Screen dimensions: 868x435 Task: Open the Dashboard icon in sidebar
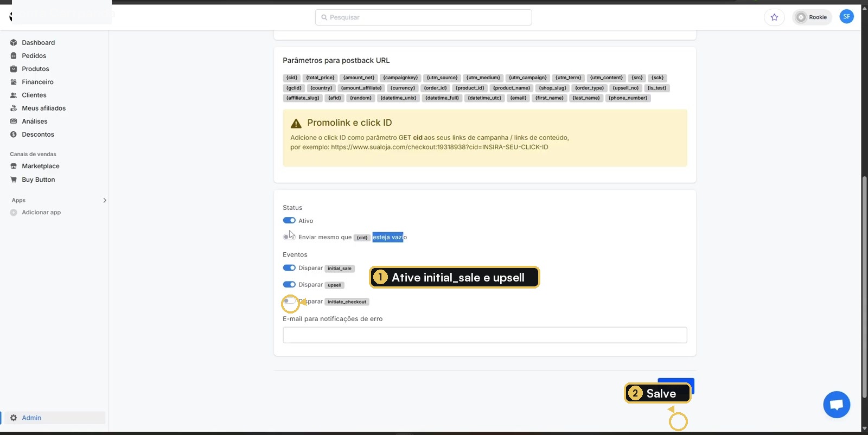(14, 42)
